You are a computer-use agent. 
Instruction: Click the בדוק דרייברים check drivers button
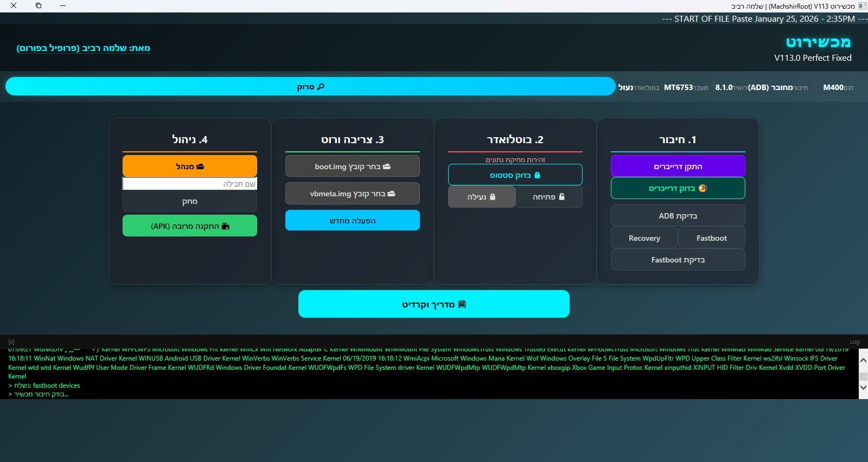click(x=678, y=188)
